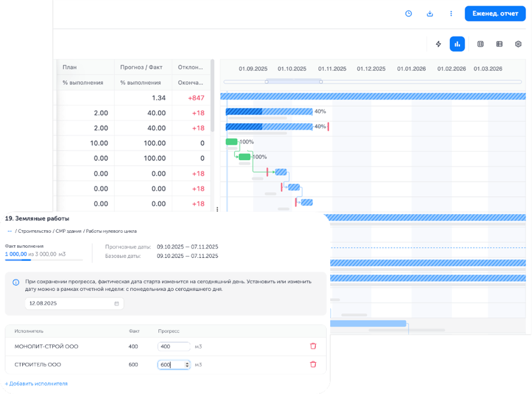Open the history clock icon
Viewport: 532px width, 394px height.
(x=408, y=13)
